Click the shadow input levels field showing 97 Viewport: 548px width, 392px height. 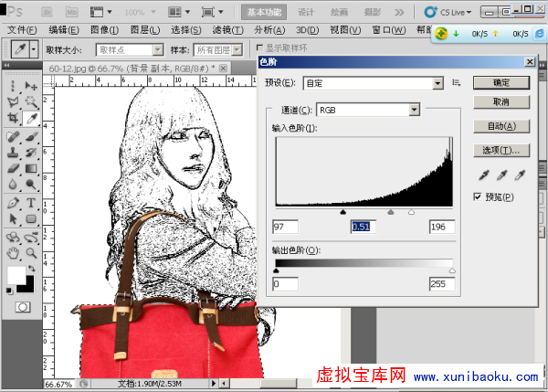point(285,227)
